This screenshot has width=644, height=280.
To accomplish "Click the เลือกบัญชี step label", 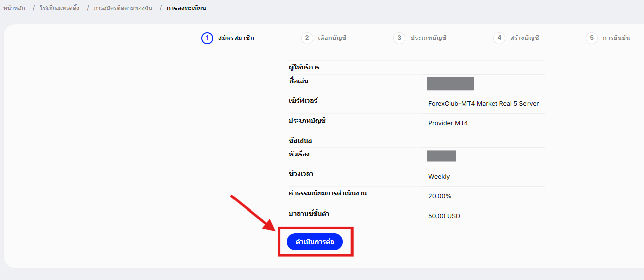I will (x=332, y=38).
